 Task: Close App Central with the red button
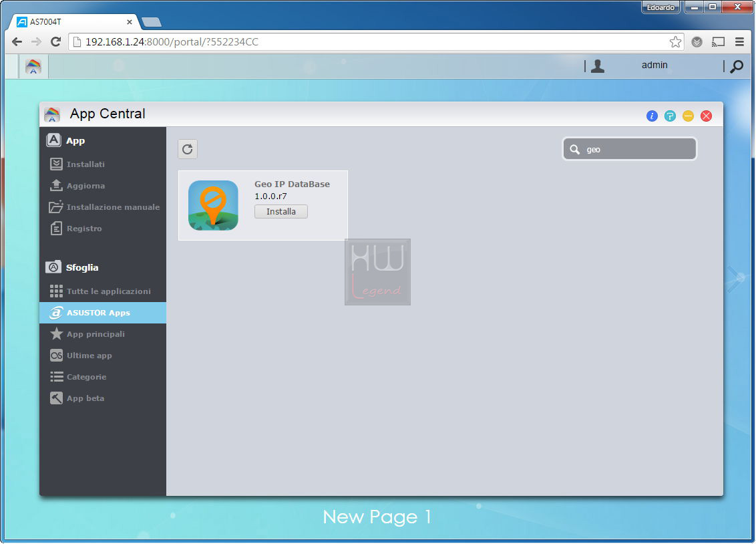(707, 116)
